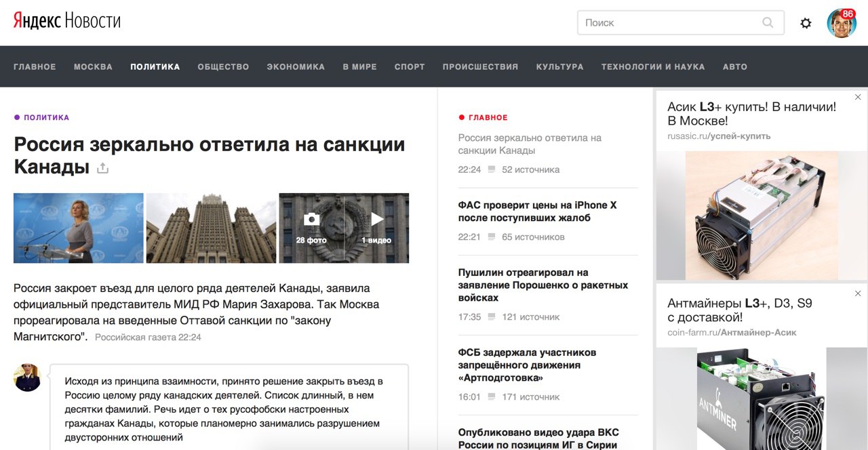Close the Антмайнеры L3+ ad

[858, 293]
